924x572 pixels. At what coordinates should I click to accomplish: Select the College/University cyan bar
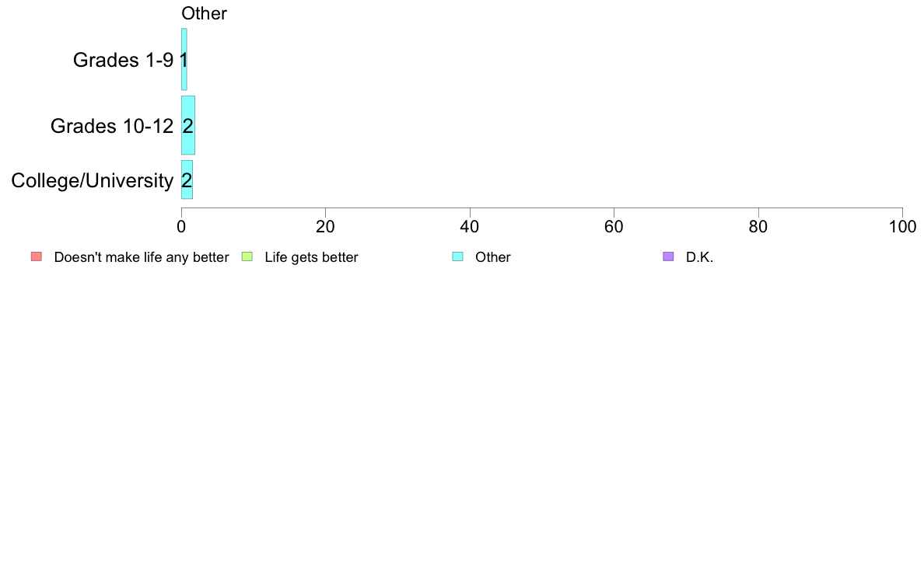coord(187,180)
